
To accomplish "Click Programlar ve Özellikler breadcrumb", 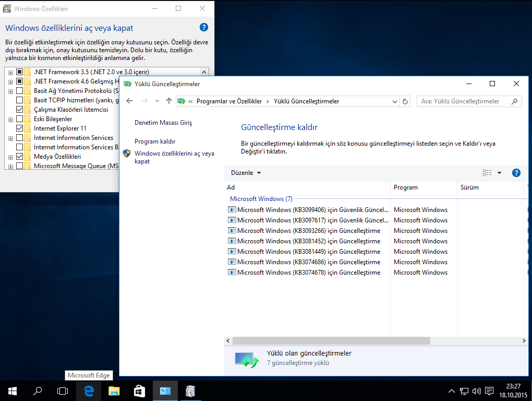I will (229, 101).
